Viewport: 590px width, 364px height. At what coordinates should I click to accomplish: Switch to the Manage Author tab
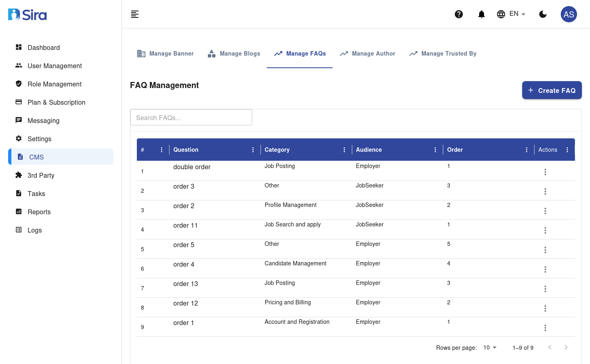(x=367, y=54)
